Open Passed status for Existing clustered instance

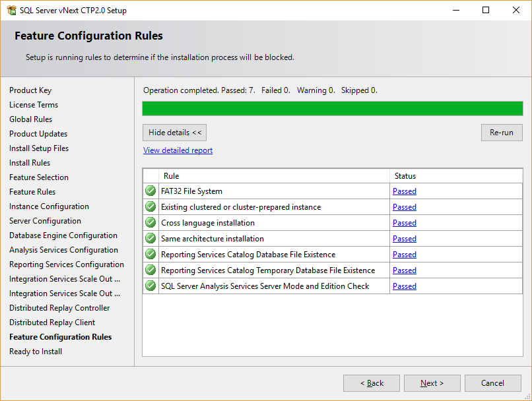(x=405, y=207)
